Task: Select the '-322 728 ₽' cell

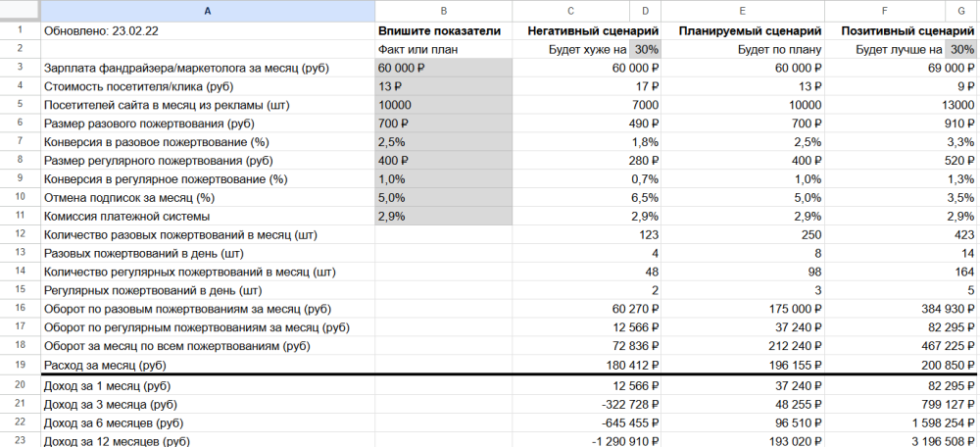Action: [x=587, y=405]
